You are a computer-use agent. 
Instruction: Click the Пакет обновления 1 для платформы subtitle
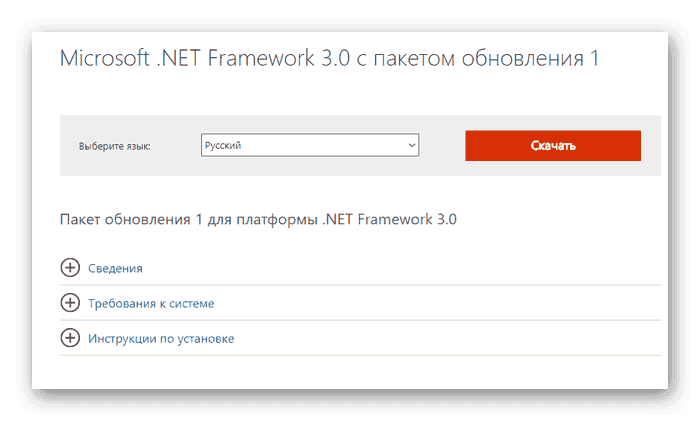[258, 220]
